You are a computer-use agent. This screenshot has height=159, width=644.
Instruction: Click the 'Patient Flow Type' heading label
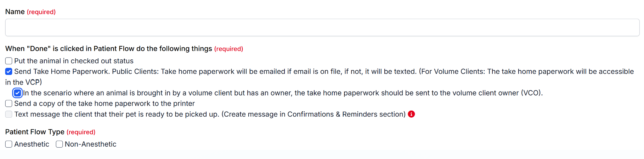[x=35, y=132]
